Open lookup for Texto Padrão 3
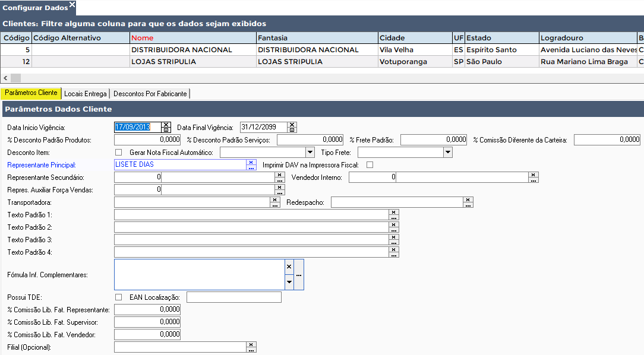 coord(393,242)
